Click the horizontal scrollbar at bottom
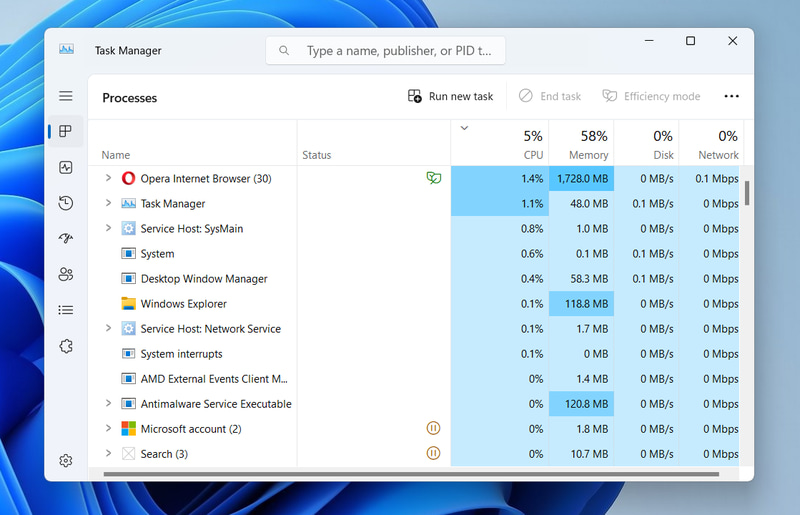Image resolution: width=800 pixels, height=515 pixels. [x=411, y=474]
